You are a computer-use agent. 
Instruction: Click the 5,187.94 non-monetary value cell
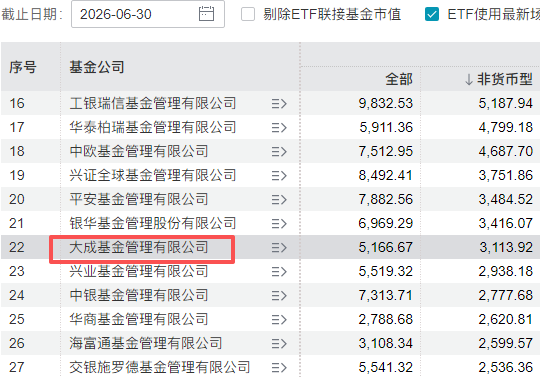(x=506, y=103)
